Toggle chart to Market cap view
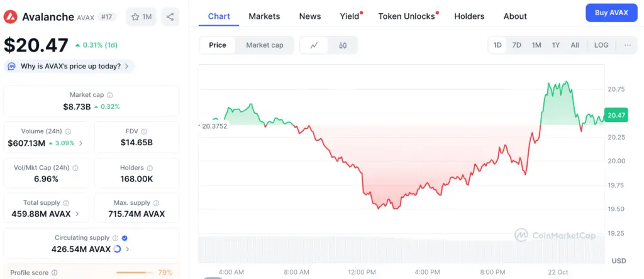This screenshot has width=644, height=279. pos(264,45)
